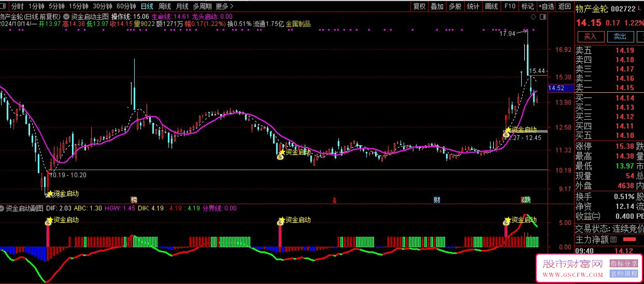This screenshot has width=644, height=284.
Task: Expand the 资金启动主图 indicator dropdown arrow
Action: [x=66, y=17]
